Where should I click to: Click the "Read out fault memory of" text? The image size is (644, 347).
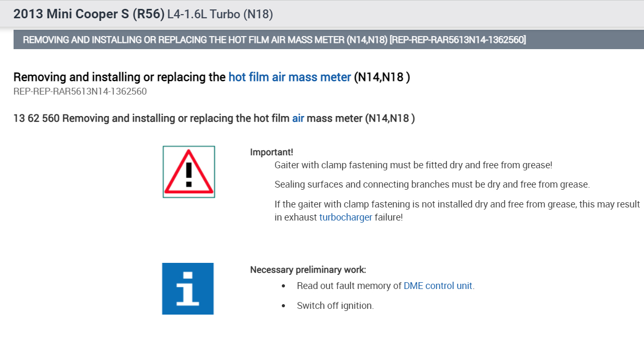[349, 286]
